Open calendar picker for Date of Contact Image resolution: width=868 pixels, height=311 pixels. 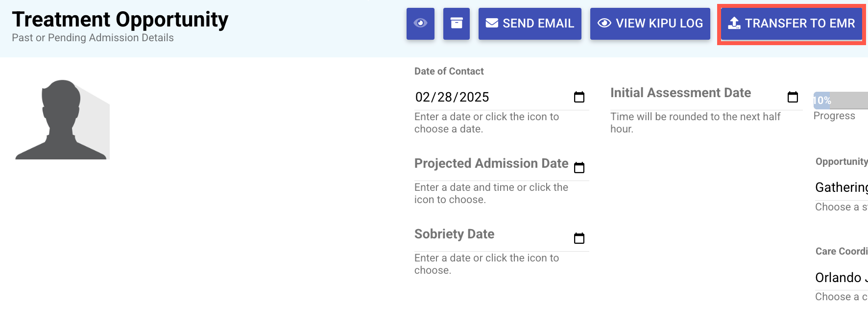coord(579,97)
